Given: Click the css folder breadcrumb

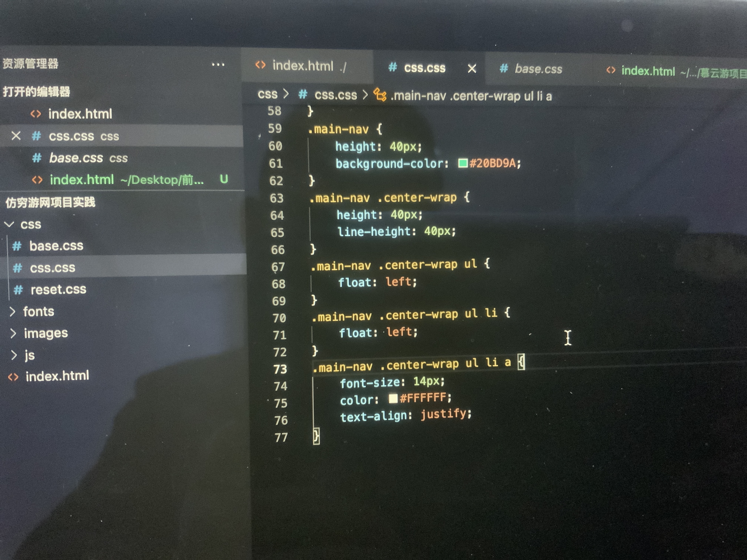Looking at the screenshot, I should 267,94.
